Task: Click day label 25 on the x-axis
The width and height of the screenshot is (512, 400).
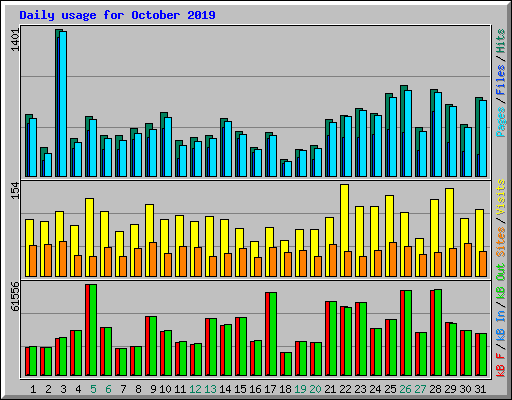Action: pyautogui.click(x=390, y=389)
